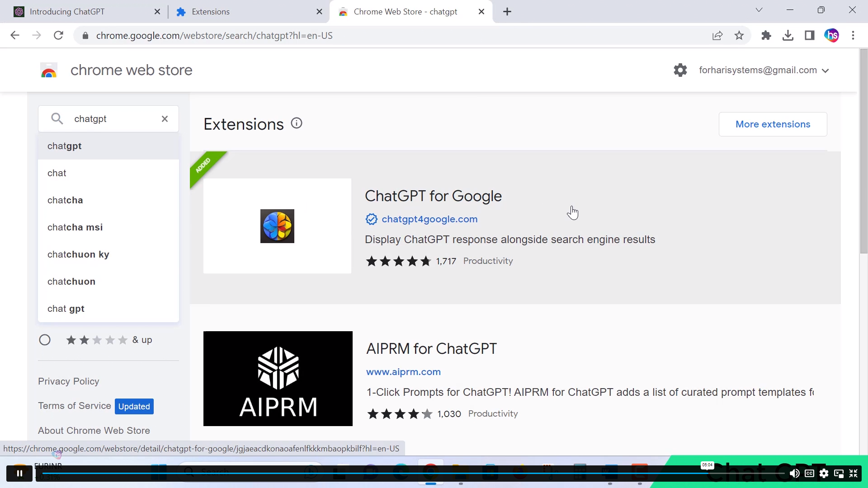Clear the chatgpt search field
The width and height of the screenshot is (868, 488).
[165, 119]
